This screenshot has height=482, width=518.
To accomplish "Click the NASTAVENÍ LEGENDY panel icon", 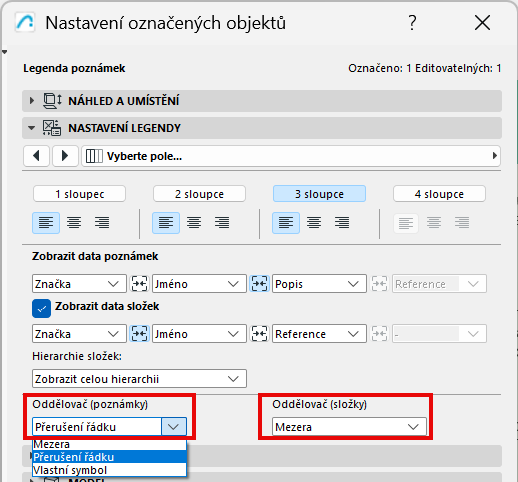I will point(52,128).
